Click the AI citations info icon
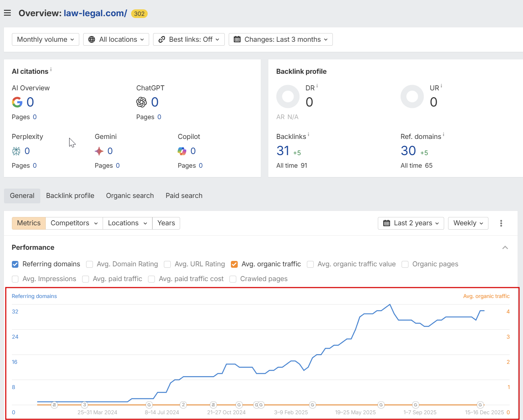The width and height of the screenshot is (523, 420). pyautogui.click(x=51, y=69)
